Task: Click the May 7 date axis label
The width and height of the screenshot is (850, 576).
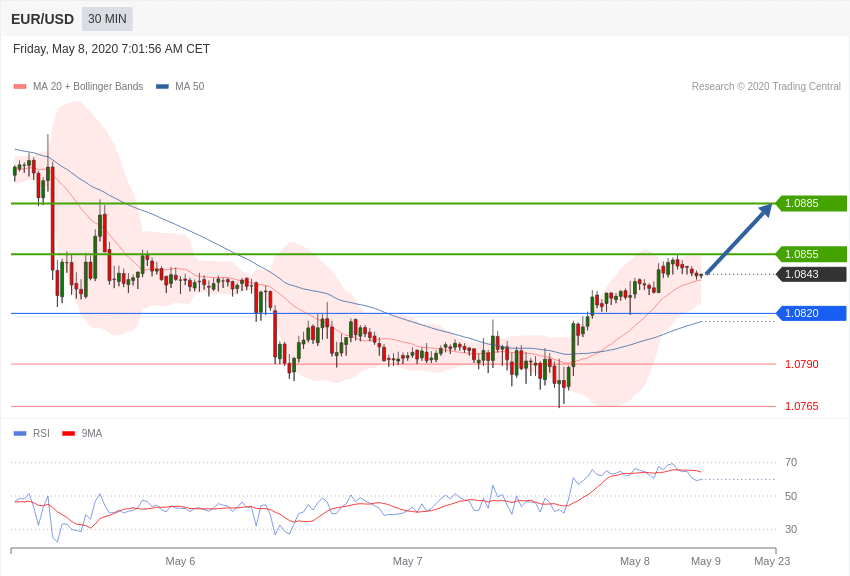Action: (408, 561)
